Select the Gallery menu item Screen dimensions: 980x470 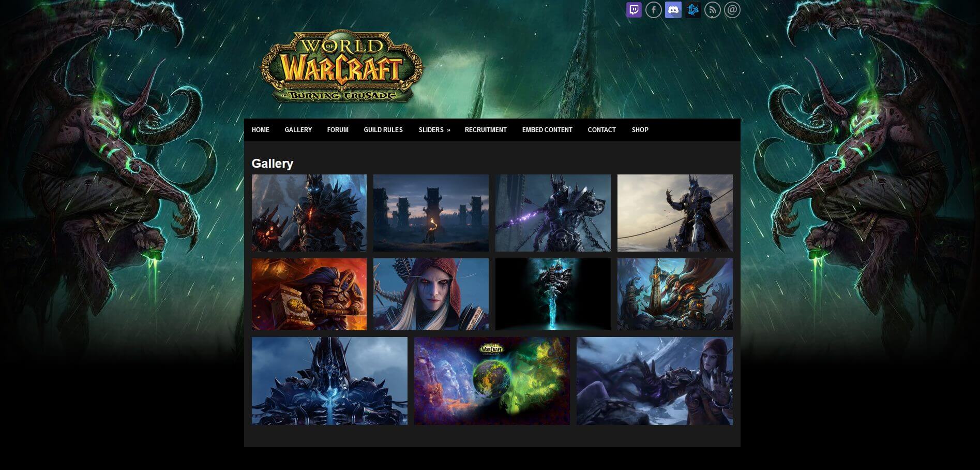pos(298,130)
